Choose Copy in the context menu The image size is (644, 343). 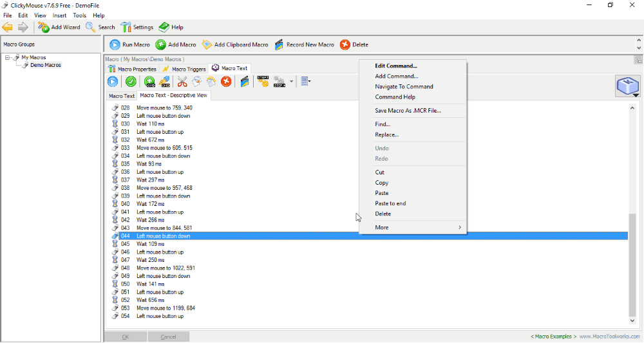click(x=413, y=183)
